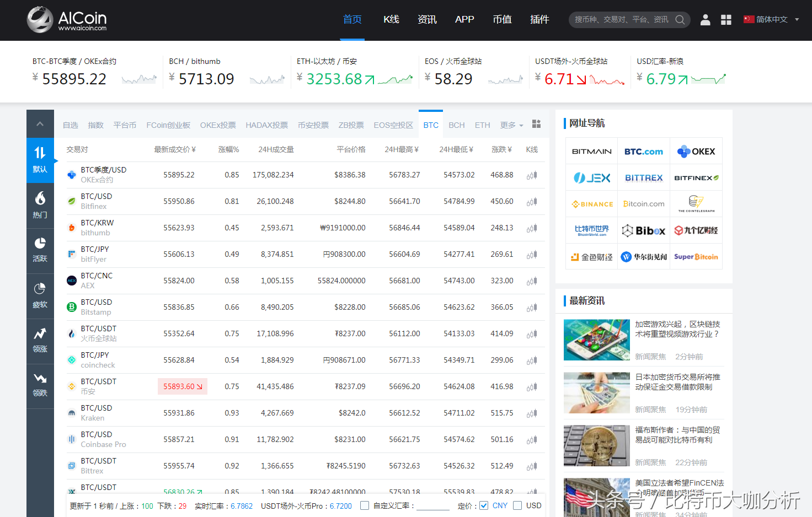The width and height of the screenshot is (812, 517).
Task: Open BITTREX in site navigation
Action: pyautogui.click(x=644, y=177)
